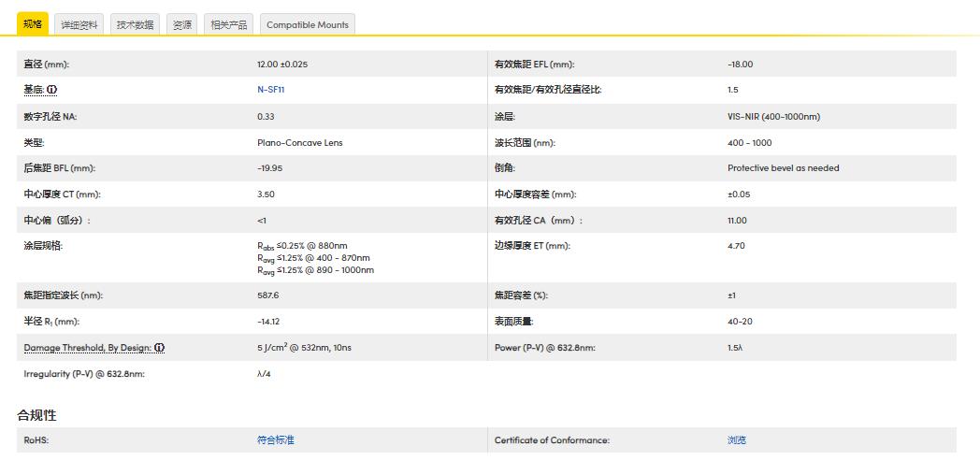The height and width of the screenshot is (475, 980).
Task: Click the 有效焦距 EFL value -18.00
Action: click(740, 65)
